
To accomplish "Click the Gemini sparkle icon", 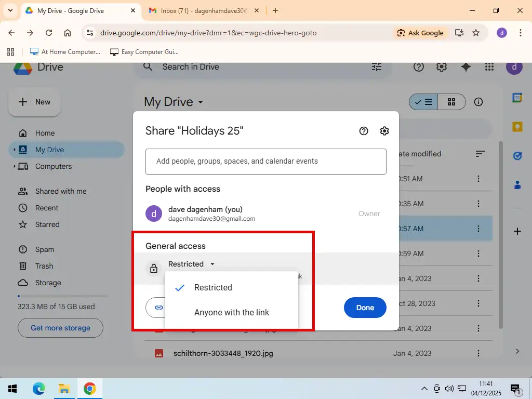I will [466, 67].
